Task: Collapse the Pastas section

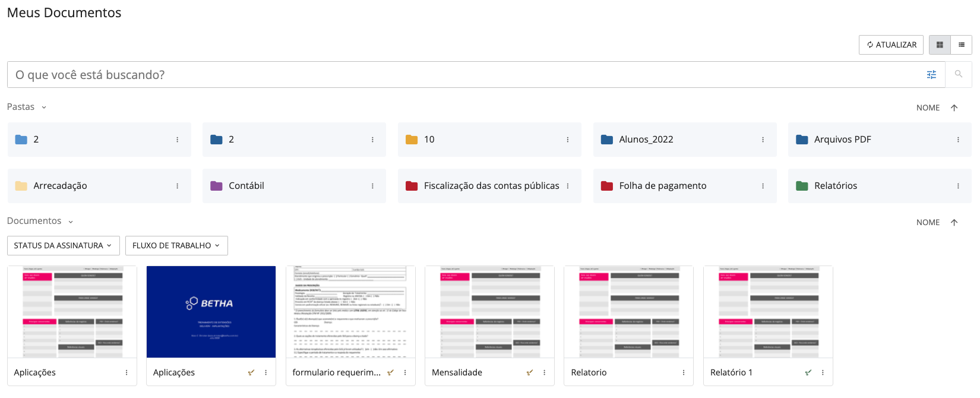Action: 44,108
